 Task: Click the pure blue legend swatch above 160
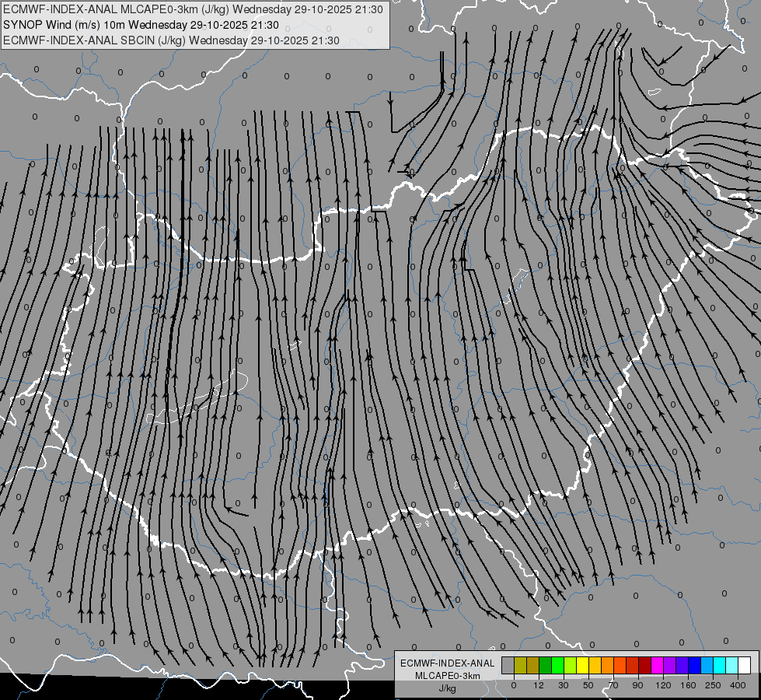694,665
